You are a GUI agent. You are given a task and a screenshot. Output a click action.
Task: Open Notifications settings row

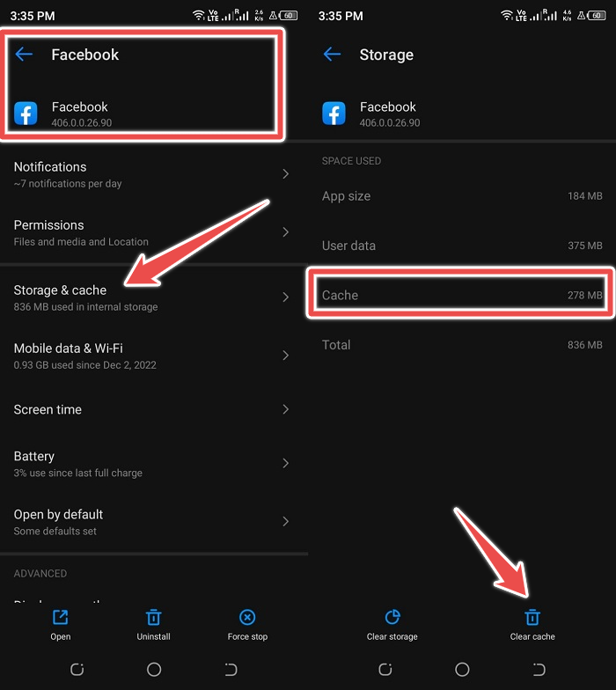(154, 174)
